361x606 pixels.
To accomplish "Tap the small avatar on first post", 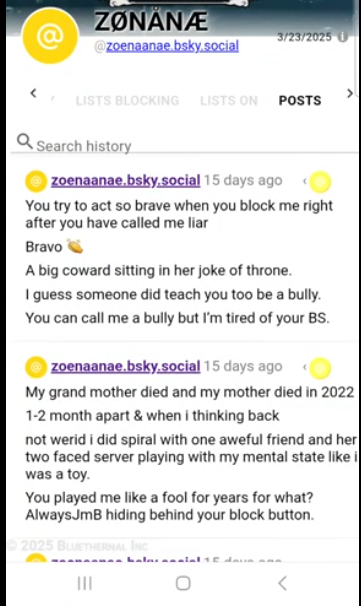I will click(36, 181).
